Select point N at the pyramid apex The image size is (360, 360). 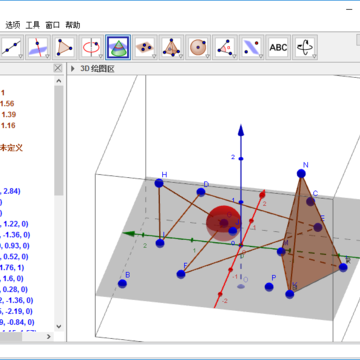301,173
